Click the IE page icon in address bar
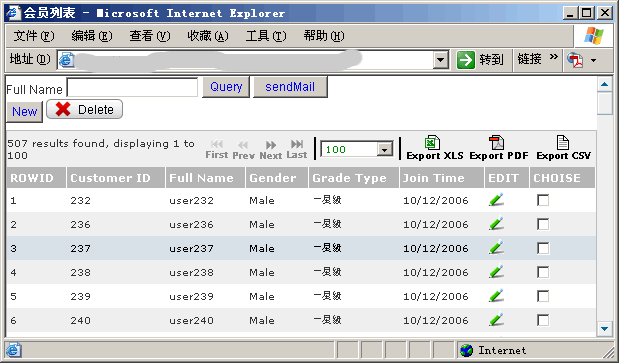The width and height of the screenshot is (619, 363). tap(66, 60)
